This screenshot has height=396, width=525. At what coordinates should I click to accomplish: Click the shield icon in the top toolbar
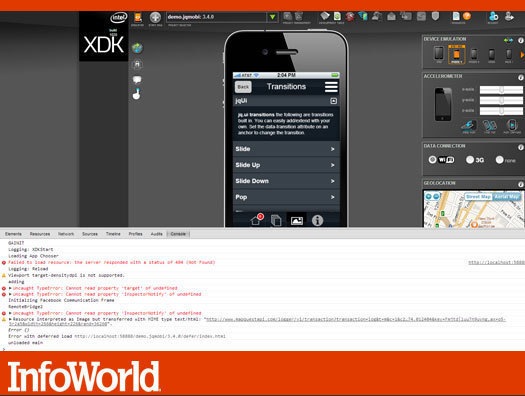pos(435,16)
